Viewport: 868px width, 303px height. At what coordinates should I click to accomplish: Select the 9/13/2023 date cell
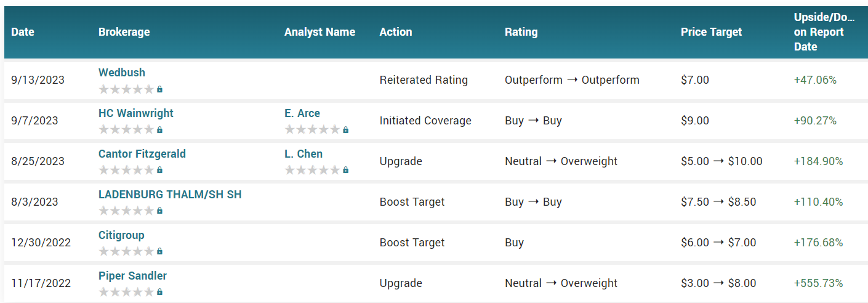[x=38, y=80]
